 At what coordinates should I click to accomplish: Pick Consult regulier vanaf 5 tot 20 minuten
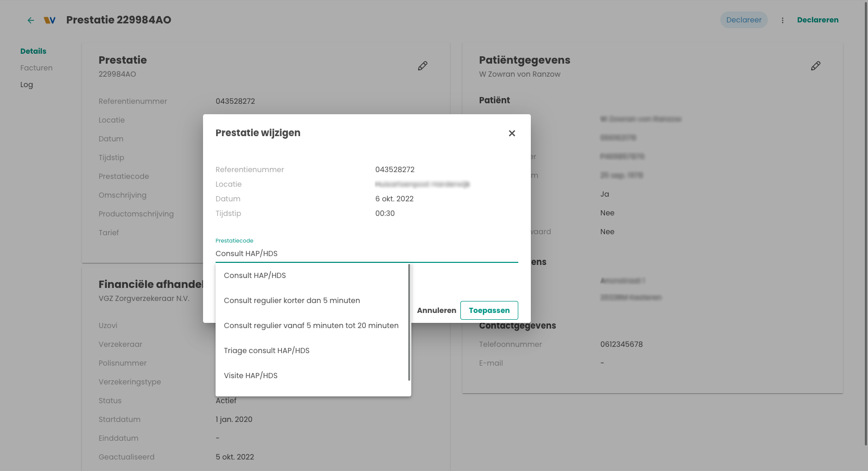[x=311, y=325]
